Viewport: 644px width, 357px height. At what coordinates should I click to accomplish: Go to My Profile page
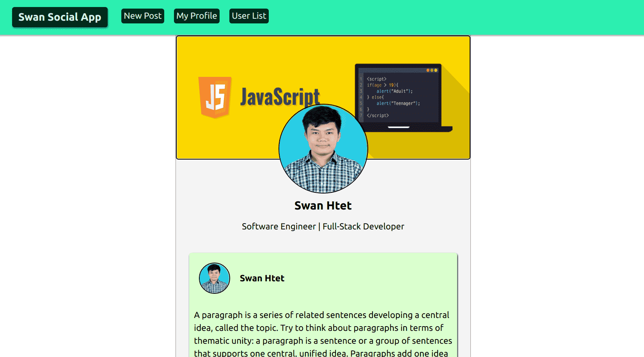point(197,16)
